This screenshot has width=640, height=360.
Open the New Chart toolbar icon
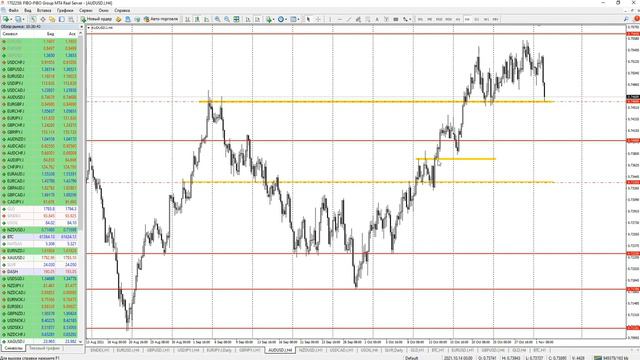pos(6,19)
